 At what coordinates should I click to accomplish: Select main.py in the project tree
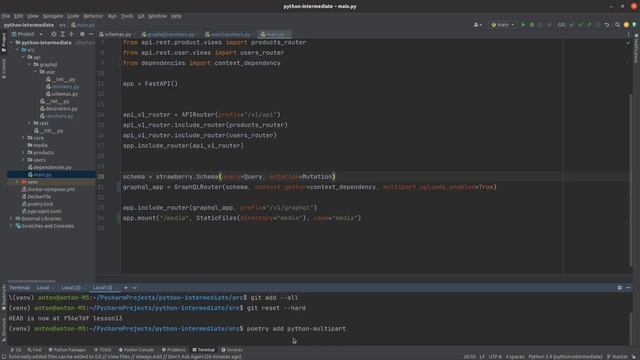coord(40,175)
